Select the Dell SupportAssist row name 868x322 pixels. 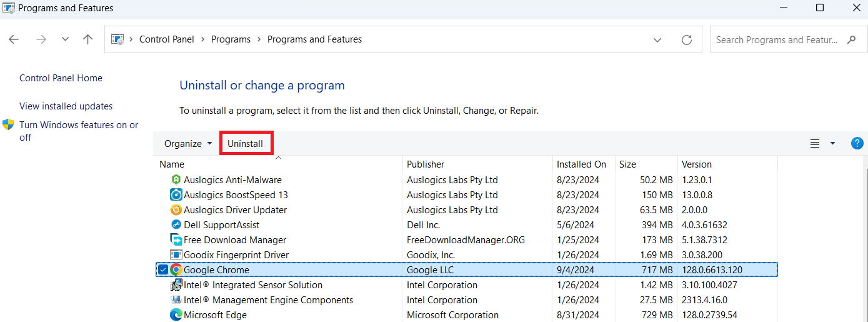tap(221, 225)
